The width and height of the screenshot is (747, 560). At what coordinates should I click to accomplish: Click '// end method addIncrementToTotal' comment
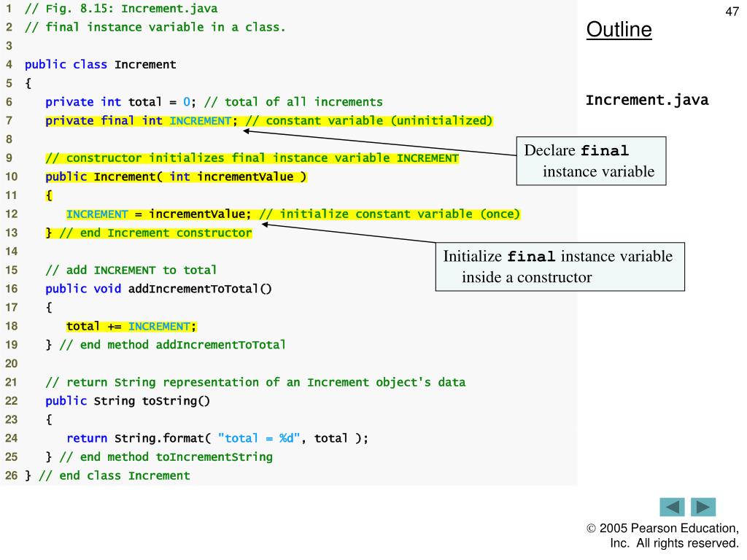(x=172, y=345)
